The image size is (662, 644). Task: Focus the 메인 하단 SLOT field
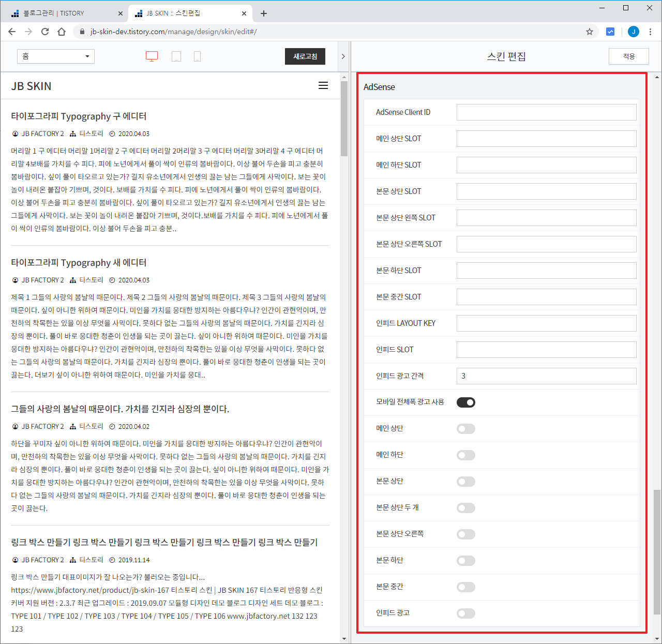click(547, 165)
